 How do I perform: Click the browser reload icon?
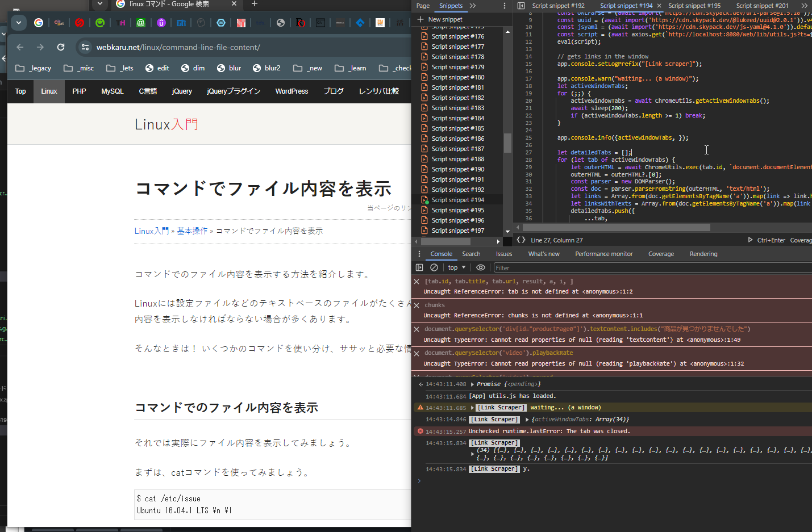tap(61, 47)
